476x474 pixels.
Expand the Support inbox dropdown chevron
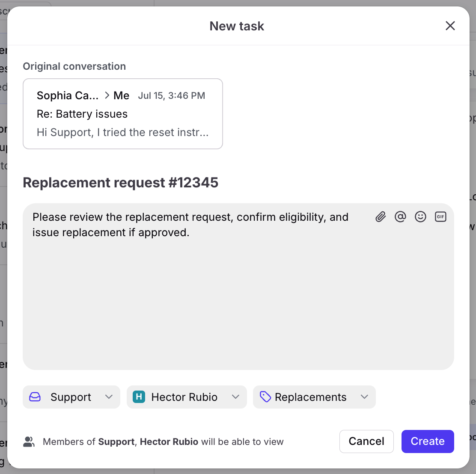[x=109, y=397]
